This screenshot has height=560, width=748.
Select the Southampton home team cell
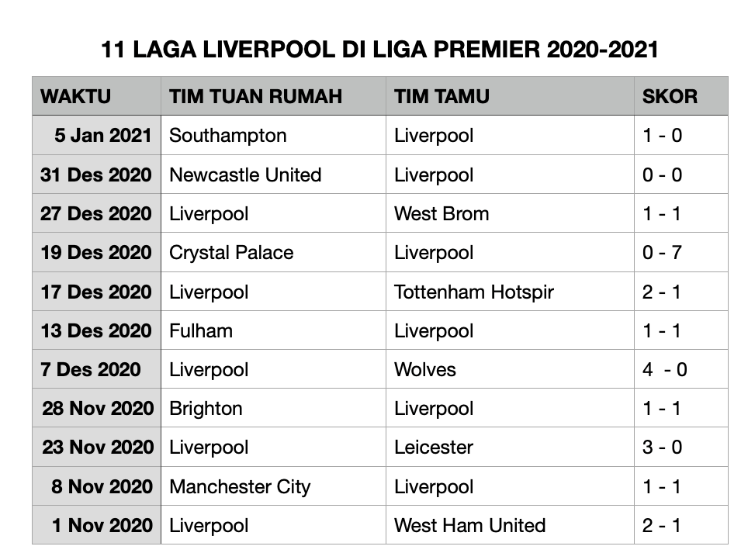pos(228,136)
